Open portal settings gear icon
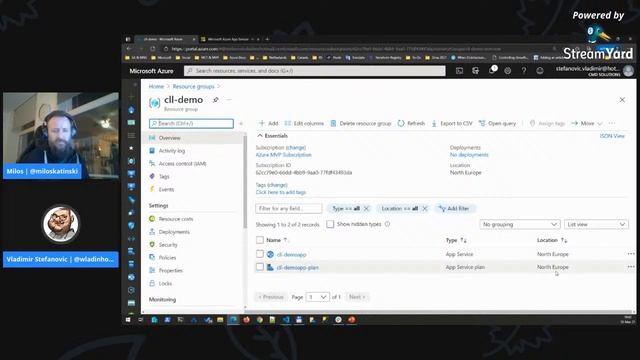The height and width of the screenshot is (360, 640). coord(507,71)
